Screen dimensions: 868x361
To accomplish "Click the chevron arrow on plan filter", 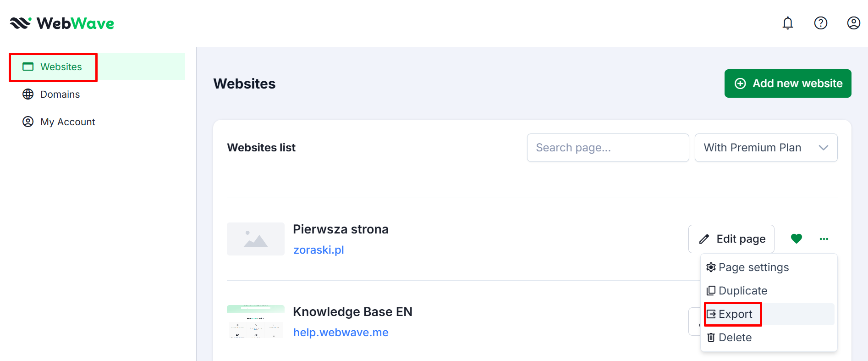I will 823,148.
